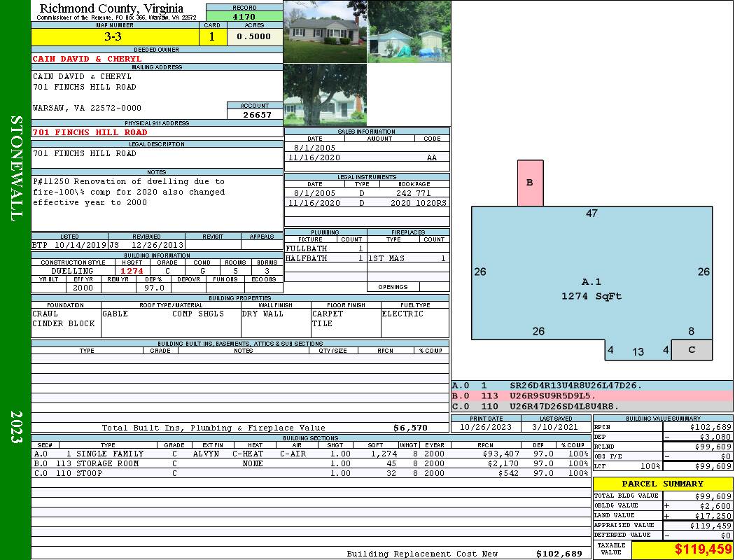This screenshot has width=735, height=560.
Task: Select the pink section B in sketch
Action: point(530,183)
